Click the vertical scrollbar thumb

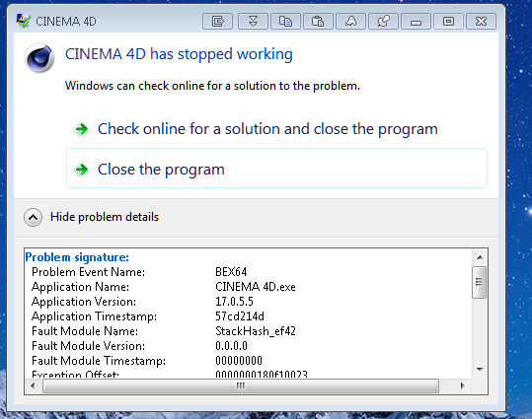(479, 282)
